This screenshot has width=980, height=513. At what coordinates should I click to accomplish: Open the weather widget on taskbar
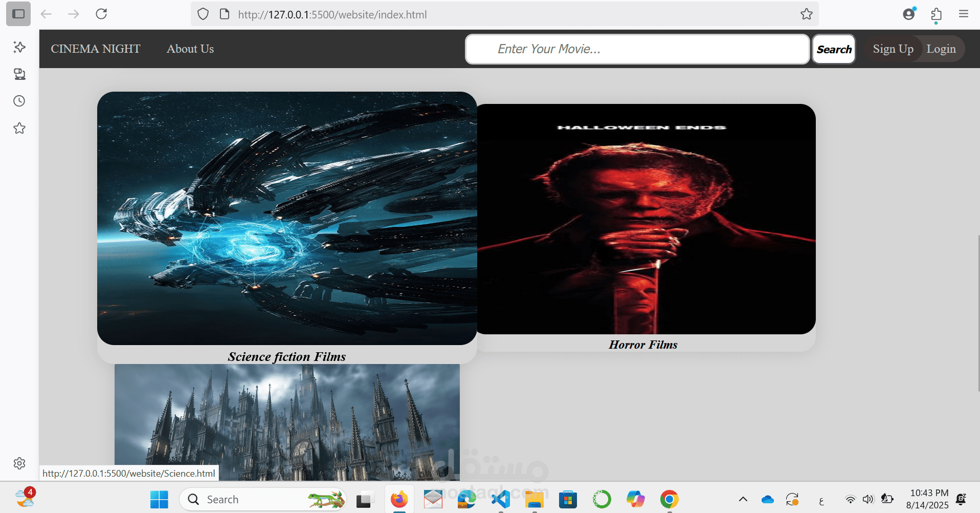25,498
